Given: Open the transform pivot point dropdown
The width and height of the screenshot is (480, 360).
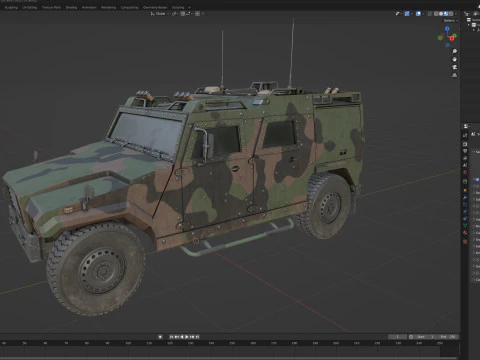Looking at the screenshot, I should pyautogui.click(x=175, y=14).
